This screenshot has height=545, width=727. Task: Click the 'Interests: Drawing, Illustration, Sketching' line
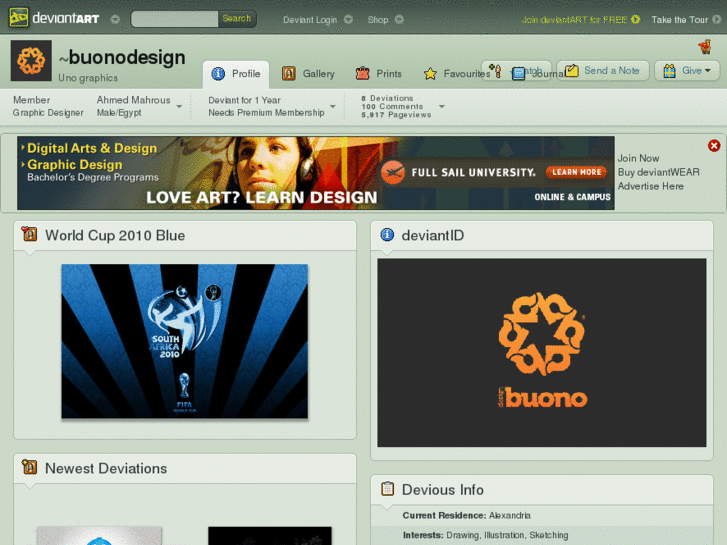pos(485,535)
